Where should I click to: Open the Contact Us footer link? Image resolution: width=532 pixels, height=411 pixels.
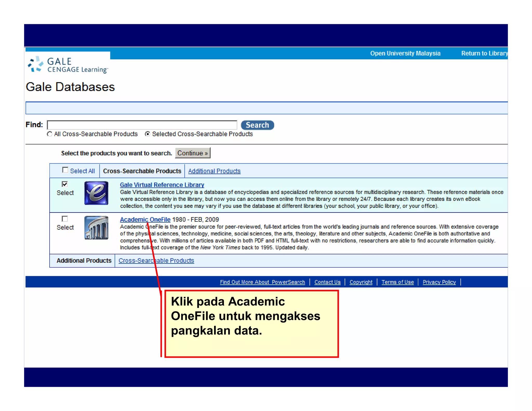[327, 282]
